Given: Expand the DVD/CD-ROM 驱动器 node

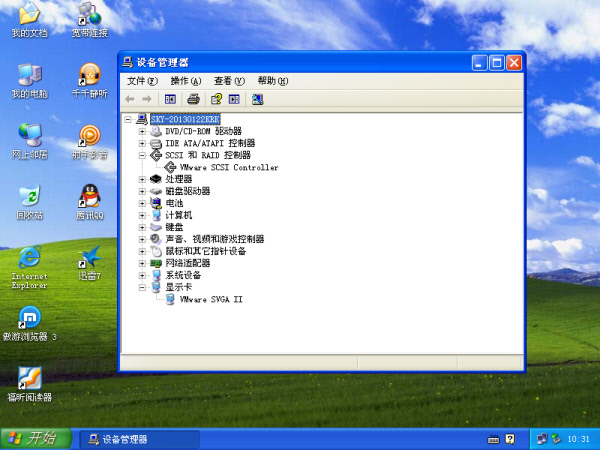Looking at the screenshot, I should pos(142,131).
